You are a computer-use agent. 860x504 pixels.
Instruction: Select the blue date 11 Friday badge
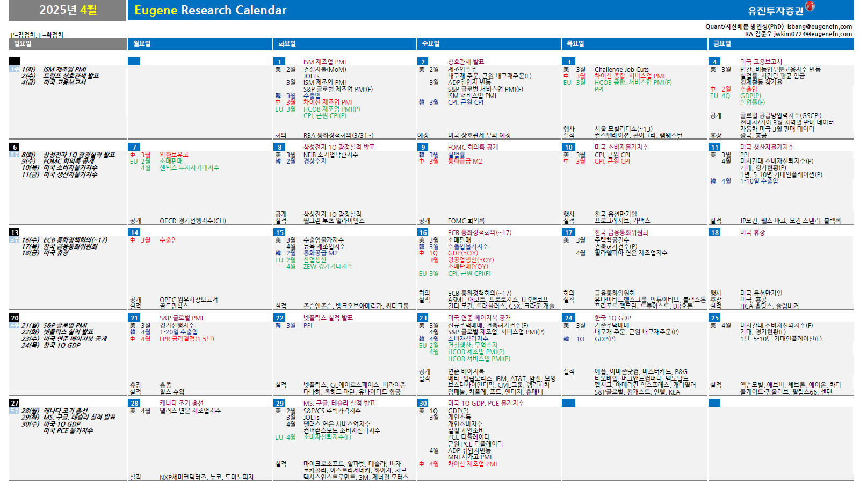pos(714,147)
